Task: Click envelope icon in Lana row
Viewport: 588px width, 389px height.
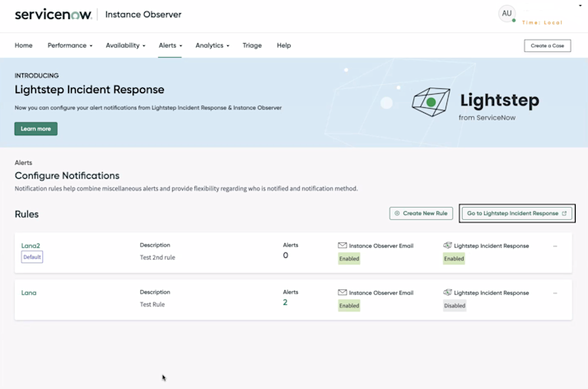Action: (342, 293)
